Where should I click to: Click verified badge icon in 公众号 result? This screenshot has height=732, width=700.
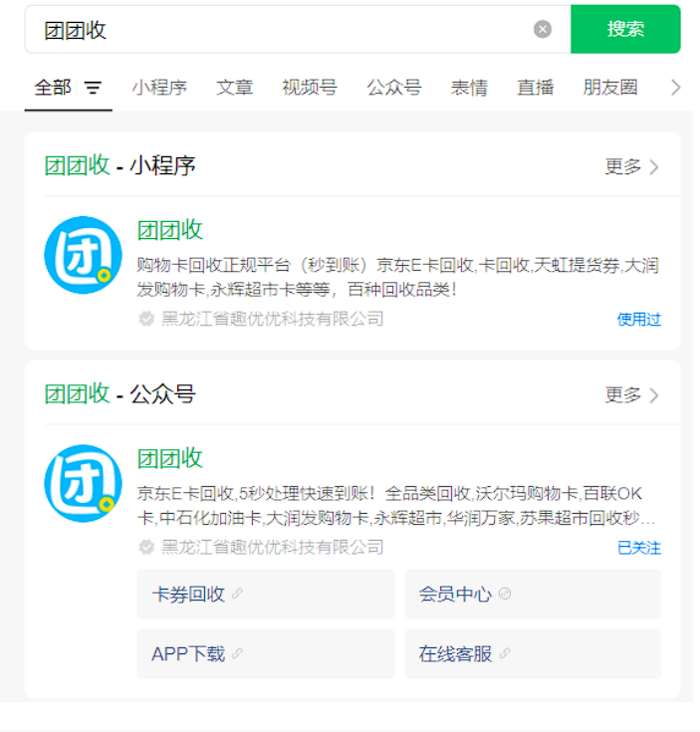(x=146, y=547)
